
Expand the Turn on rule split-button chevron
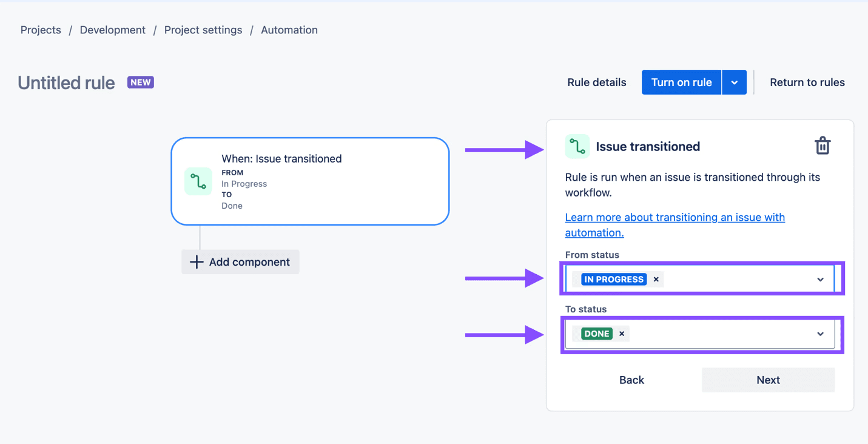[x=734, y=82]
